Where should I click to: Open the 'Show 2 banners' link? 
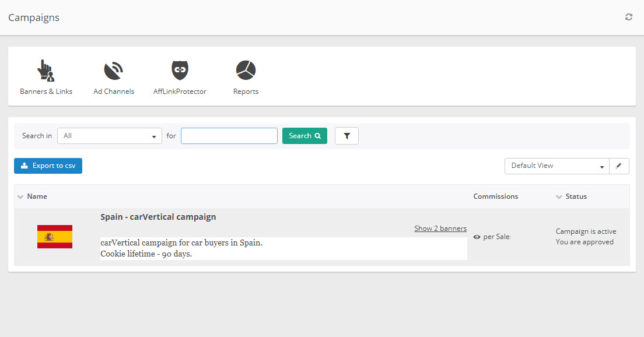pyautogui.click(x=440, y=229)
